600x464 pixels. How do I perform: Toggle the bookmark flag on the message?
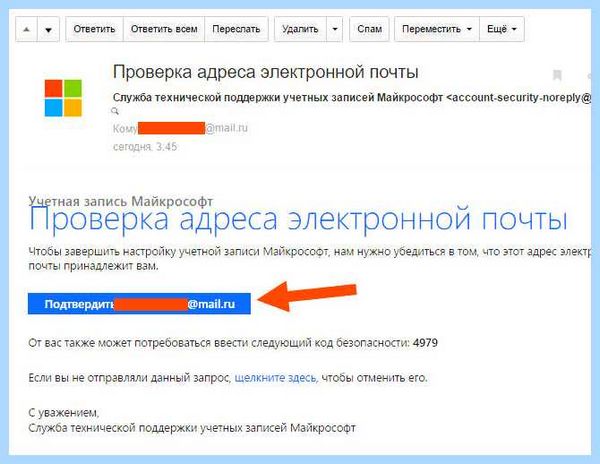[557, 75]
